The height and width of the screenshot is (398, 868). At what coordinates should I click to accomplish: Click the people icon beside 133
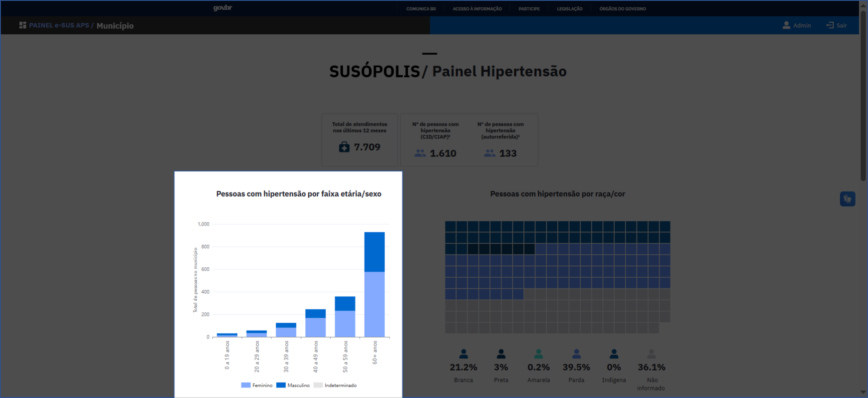[489, 153]
